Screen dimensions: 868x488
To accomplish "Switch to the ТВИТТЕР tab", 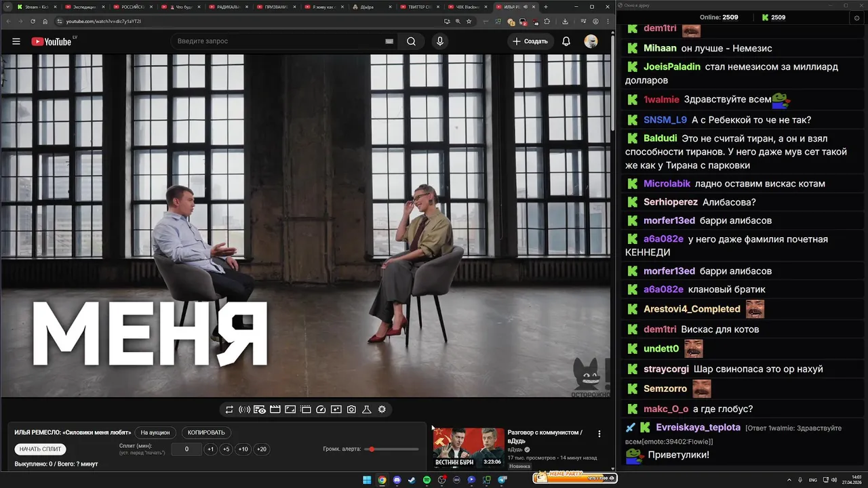I will [420, 7].
